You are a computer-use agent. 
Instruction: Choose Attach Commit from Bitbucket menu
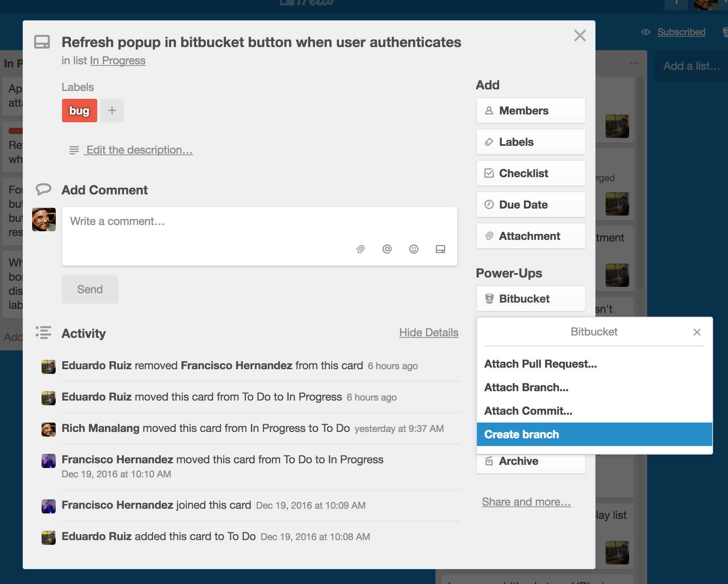coord(528,411)
